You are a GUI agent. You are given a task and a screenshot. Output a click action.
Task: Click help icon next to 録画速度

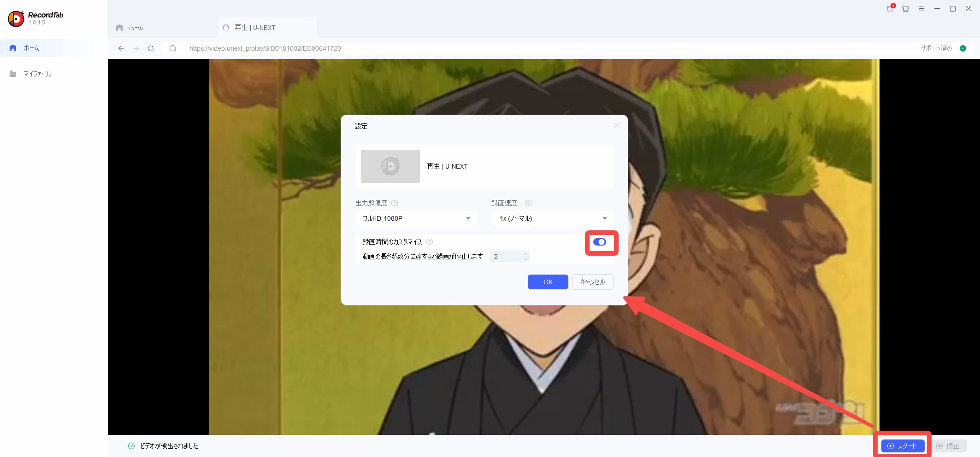[x=528, y=203]
